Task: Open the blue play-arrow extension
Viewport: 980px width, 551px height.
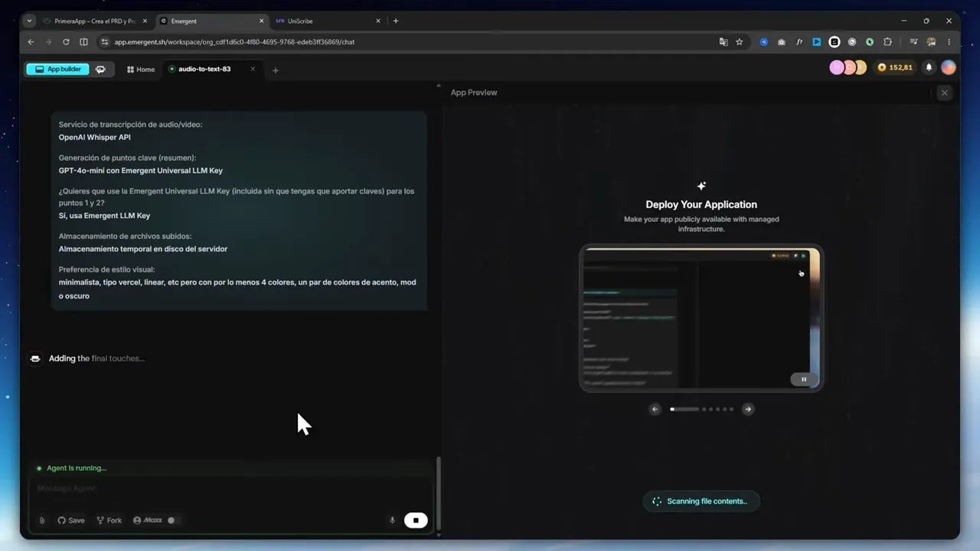Action: (817, 42)
